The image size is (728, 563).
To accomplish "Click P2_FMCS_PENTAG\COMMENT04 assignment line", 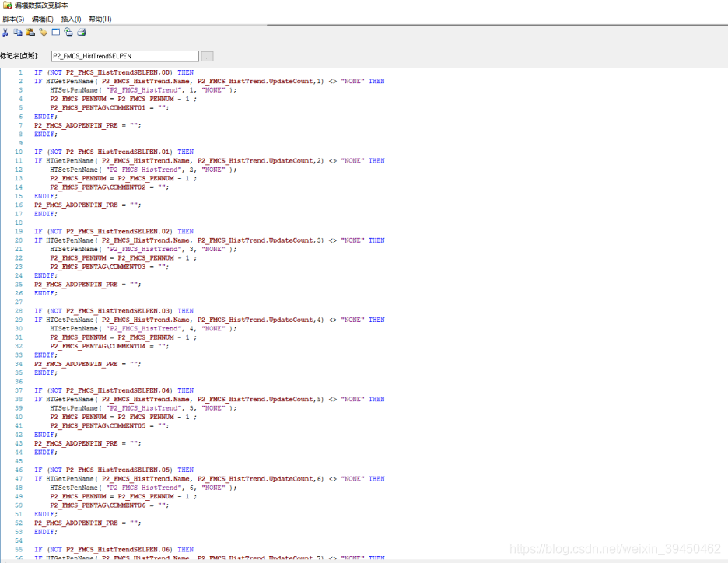I will tap(110, 346).
